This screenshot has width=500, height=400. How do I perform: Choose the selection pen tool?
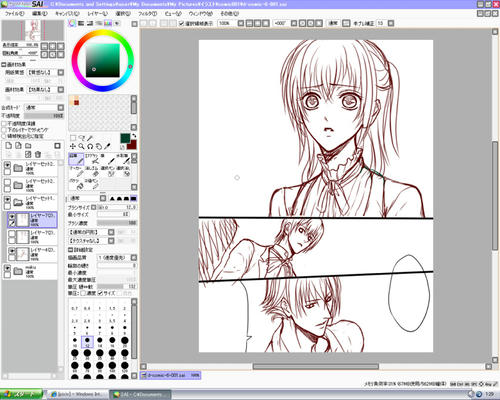coord(107,172)
